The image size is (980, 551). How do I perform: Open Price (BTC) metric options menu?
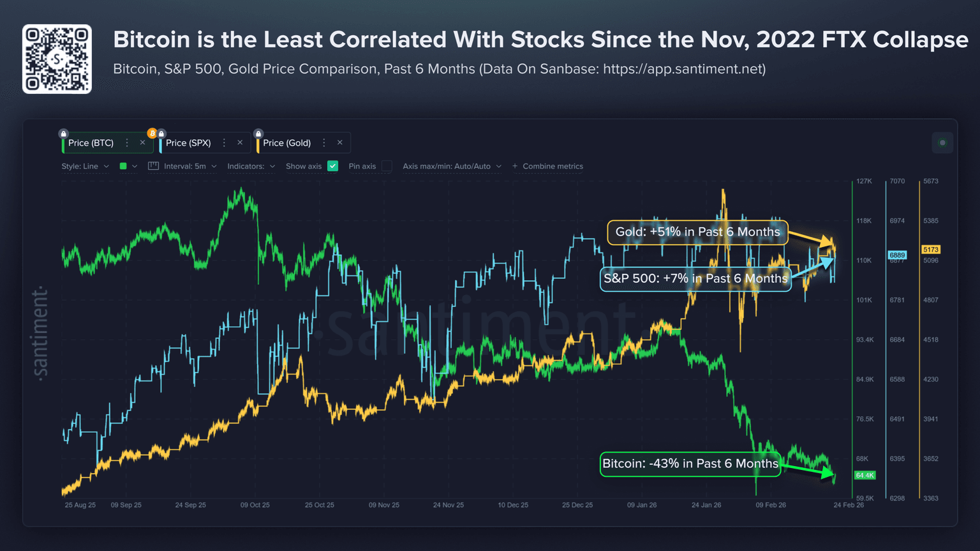point(127,143)
